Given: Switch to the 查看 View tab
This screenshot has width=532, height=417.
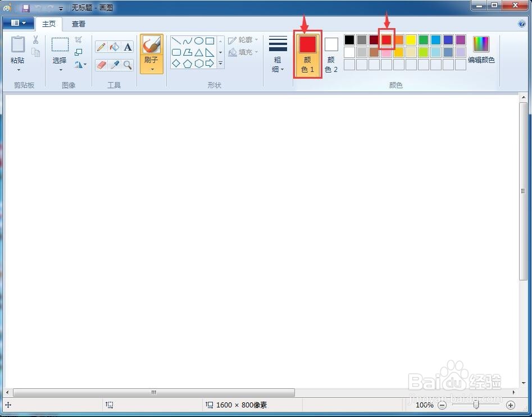Looking at the screenshot, I should pyautogui.click(x=79, y=24).
